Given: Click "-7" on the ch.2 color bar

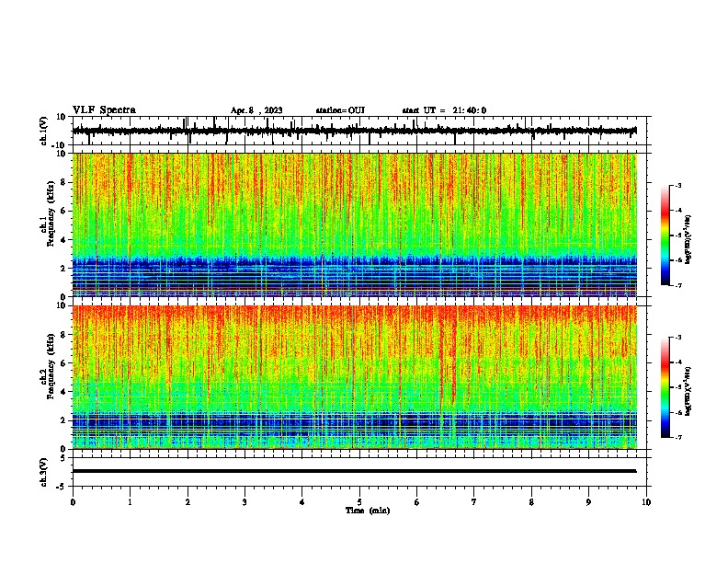Looking at the screenshot, I should (678, 437).
